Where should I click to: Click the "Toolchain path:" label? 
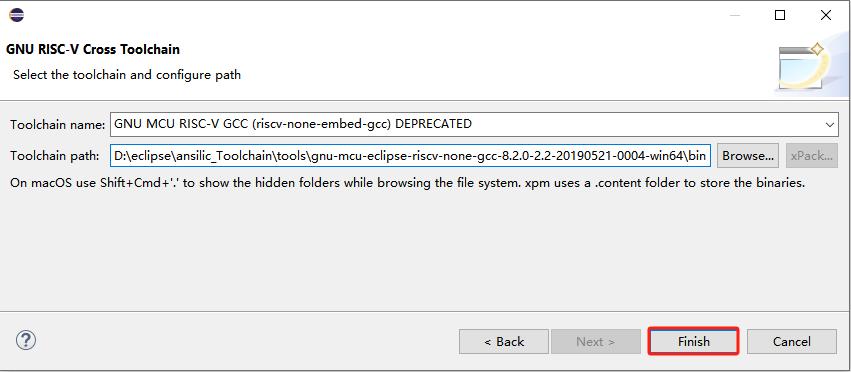point(55,156)
